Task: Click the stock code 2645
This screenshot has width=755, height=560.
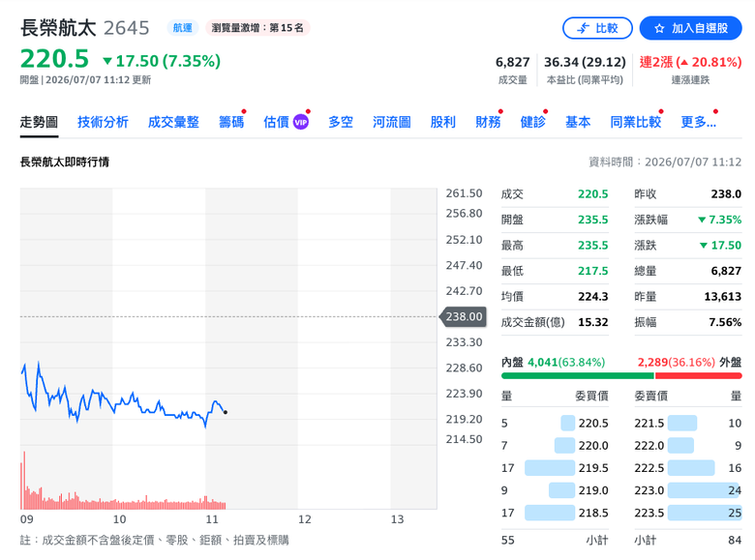Action: pos(127,28)
